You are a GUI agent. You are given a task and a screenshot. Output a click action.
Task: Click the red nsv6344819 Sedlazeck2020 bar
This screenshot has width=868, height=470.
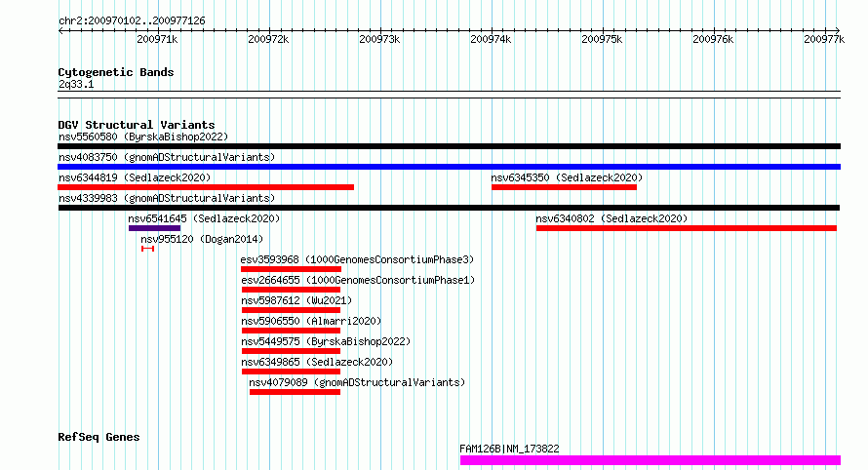206,187
